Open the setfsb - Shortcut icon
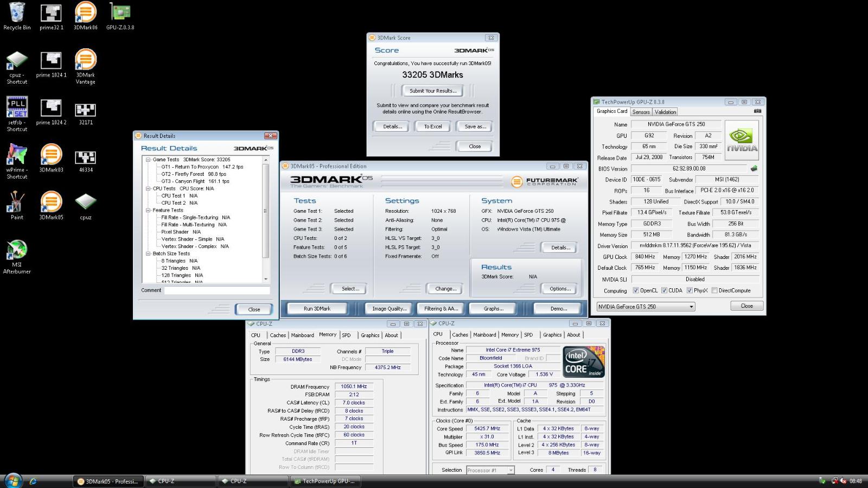 pyautogui.click(x=17, y=115)
